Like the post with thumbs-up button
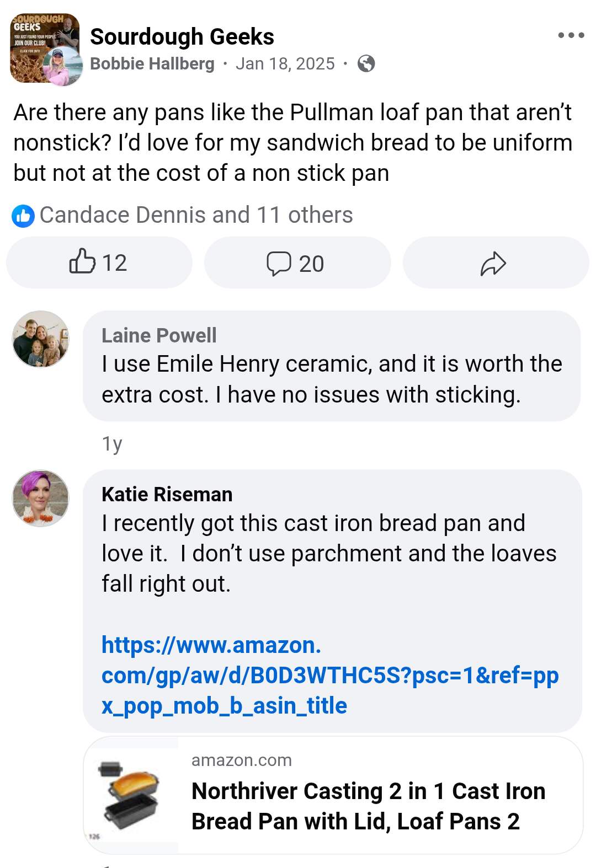Screen dimensions: 596x868 coord(99,262)
